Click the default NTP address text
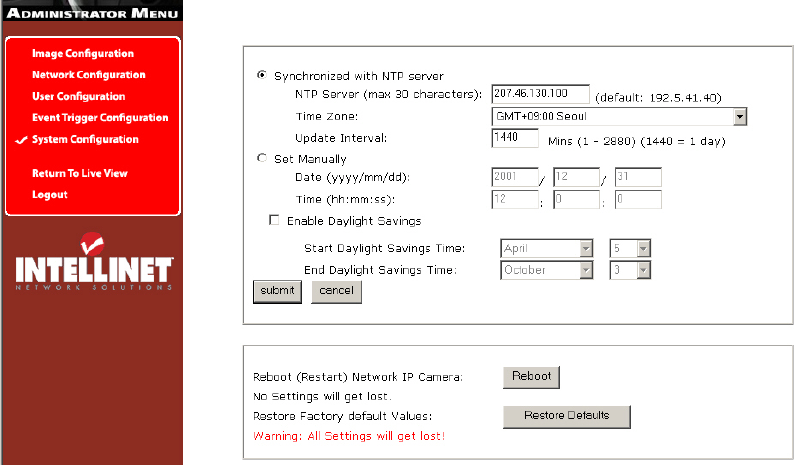The image size is (799, 465). [658, 98]
